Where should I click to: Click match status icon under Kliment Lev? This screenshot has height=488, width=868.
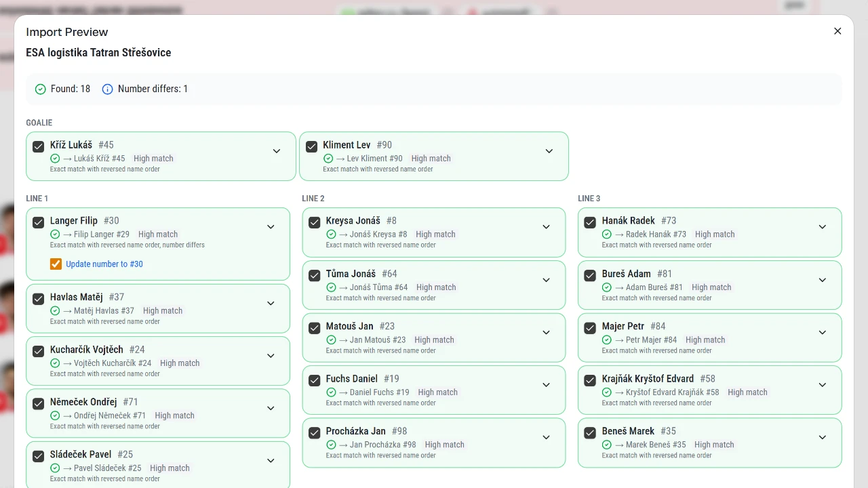click(x=328, y=159)
